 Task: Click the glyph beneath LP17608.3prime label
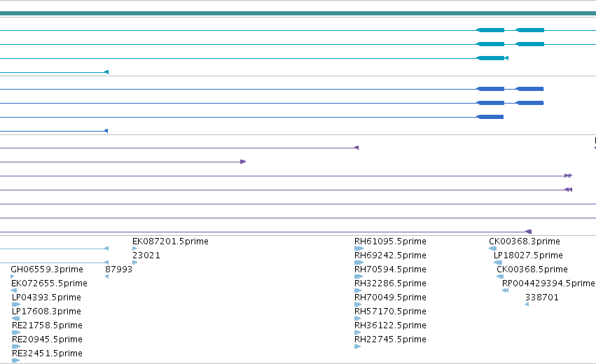(15, 318)
